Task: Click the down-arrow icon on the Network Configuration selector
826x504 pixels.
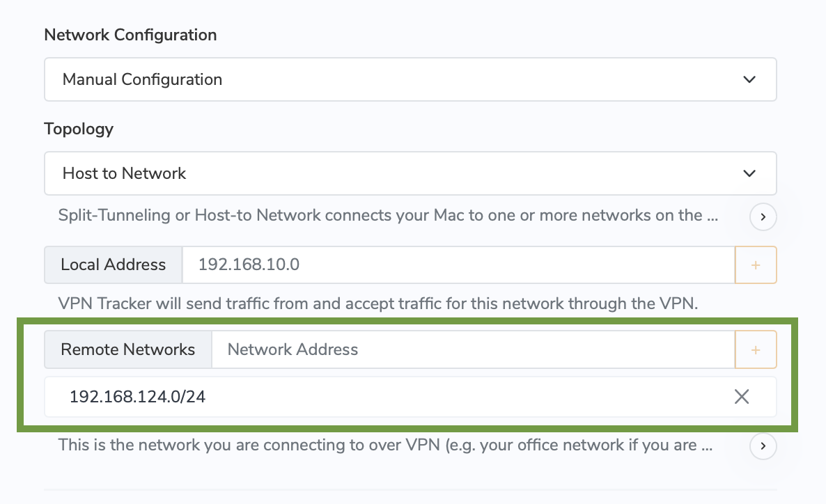Action: (750, 79)
